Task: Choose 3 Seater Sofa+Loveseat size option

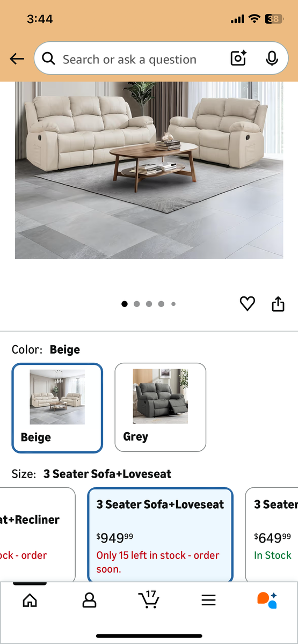Action: (x=161, y=535)
